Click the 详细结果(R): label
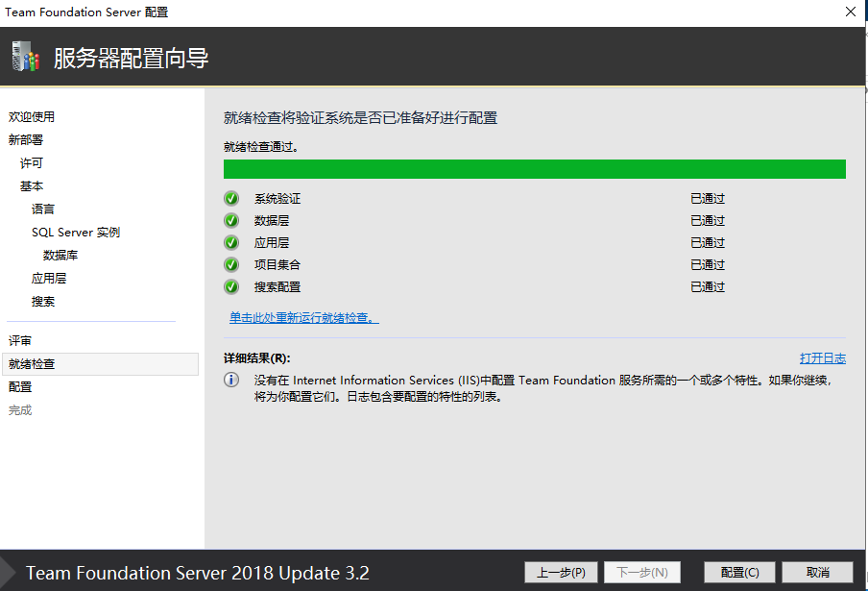Image resolution: width=868 pixels, height=591 pixels. (x=257, y=358)
